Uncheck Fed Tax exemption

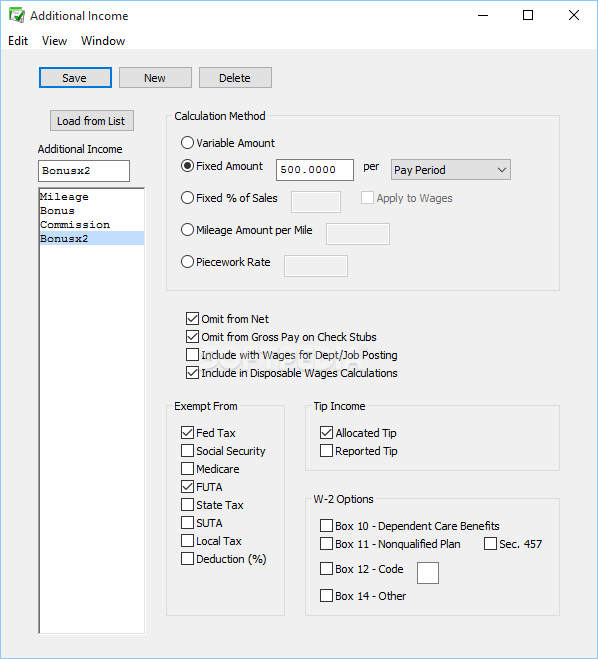click(187, 433)
